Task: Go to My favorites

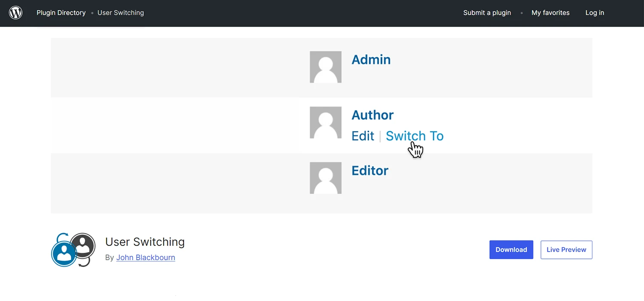Action: click(550, 13)
